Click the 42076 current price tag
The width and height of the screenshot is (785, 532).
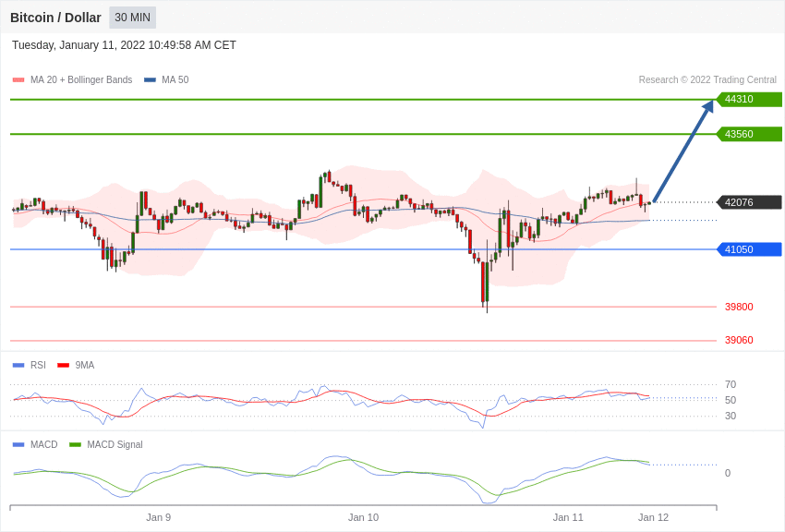(749, 202)
